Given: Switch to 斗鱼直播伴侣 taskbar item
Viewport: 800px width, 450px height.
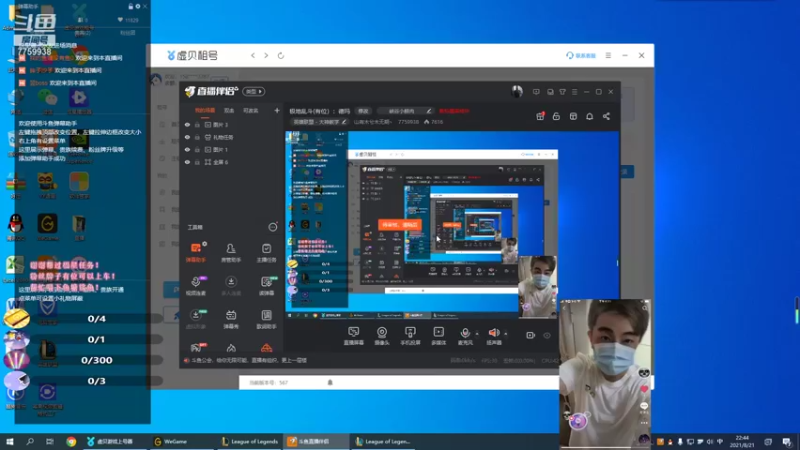Looking at the screenshot, I should (x=316, y=441).
